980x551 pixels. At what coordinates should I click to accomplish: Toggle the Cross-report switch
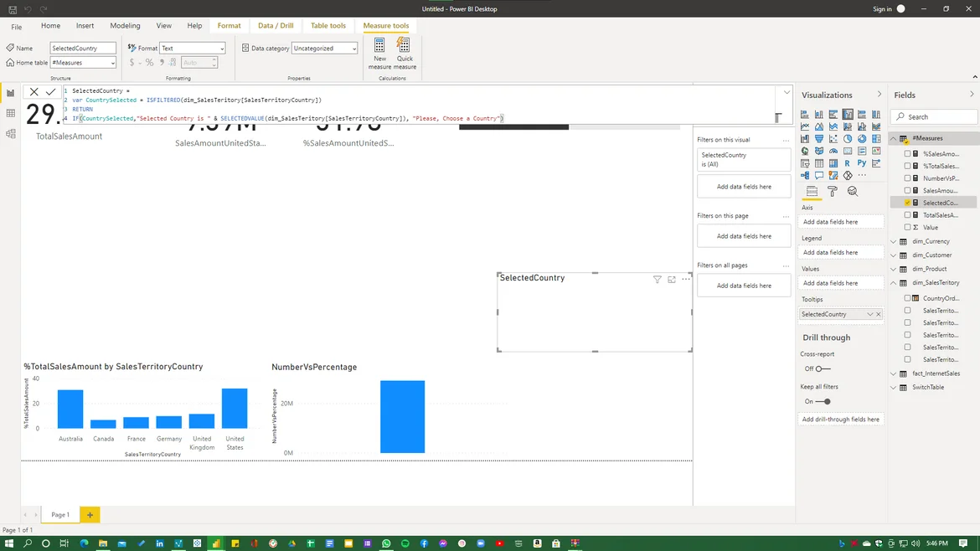[823, 368]
